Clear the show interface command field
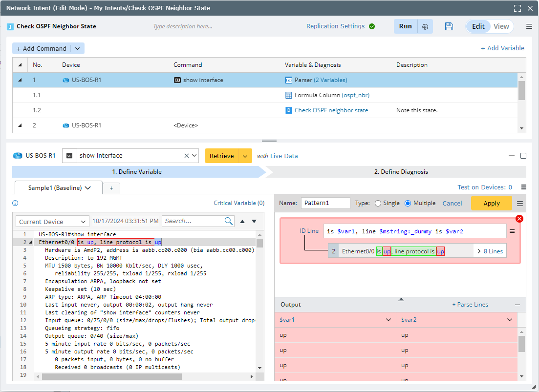The image size is (539, 392). click(x=187, y=156)
